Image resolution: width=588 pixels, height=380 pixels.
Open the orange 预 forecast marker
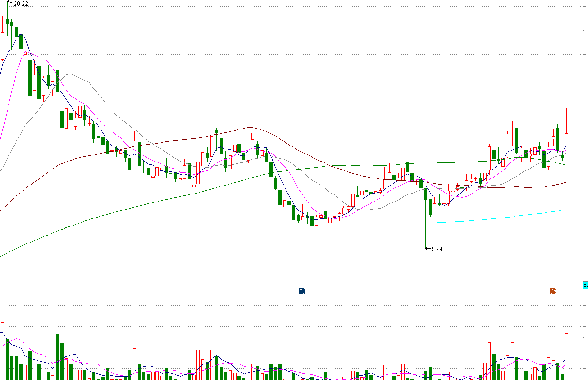[554, 291]
